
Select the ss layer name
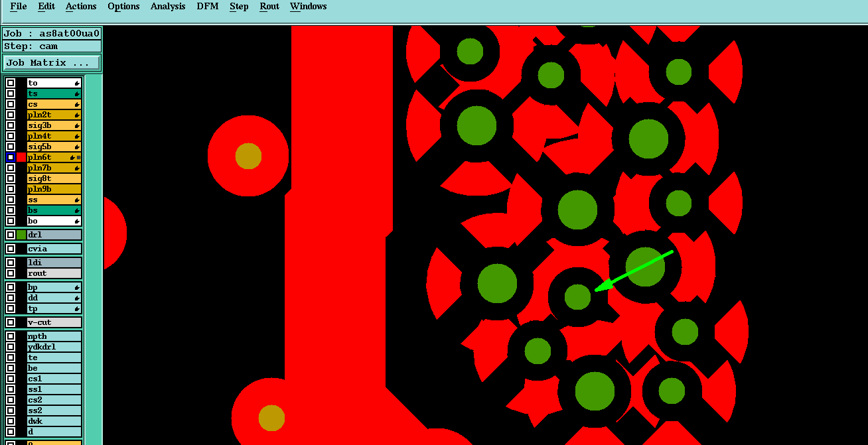pyautogui.click(x=54, y=200)
